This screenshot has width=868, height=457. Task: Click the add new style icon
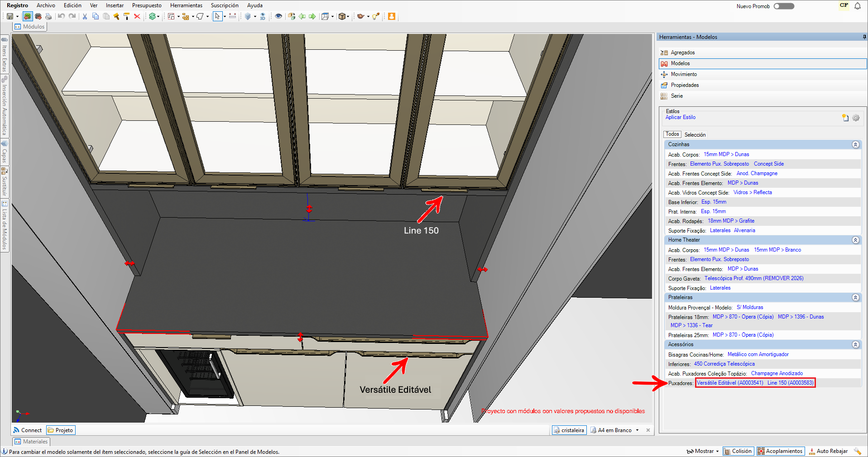pyautogui.click(x=845, y=118)
